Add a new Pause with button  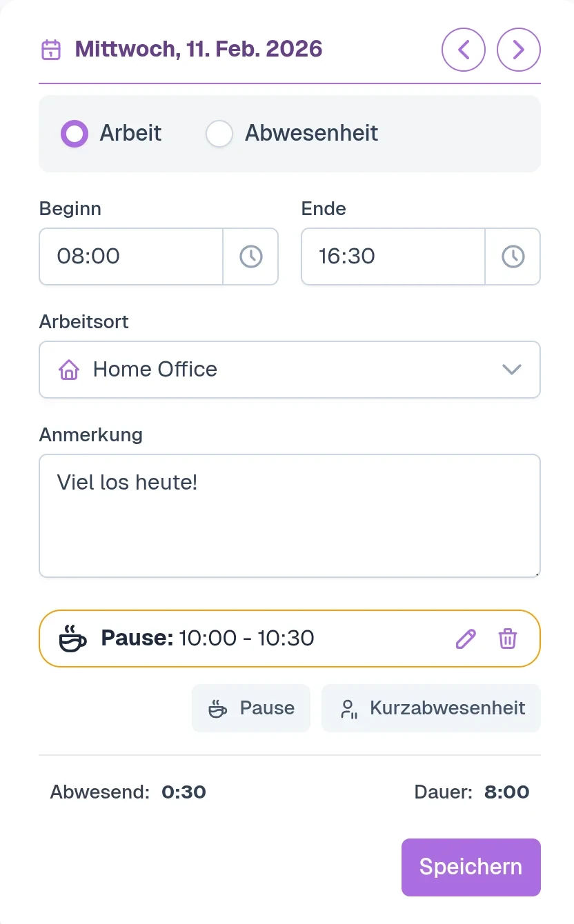click(251, 708)
